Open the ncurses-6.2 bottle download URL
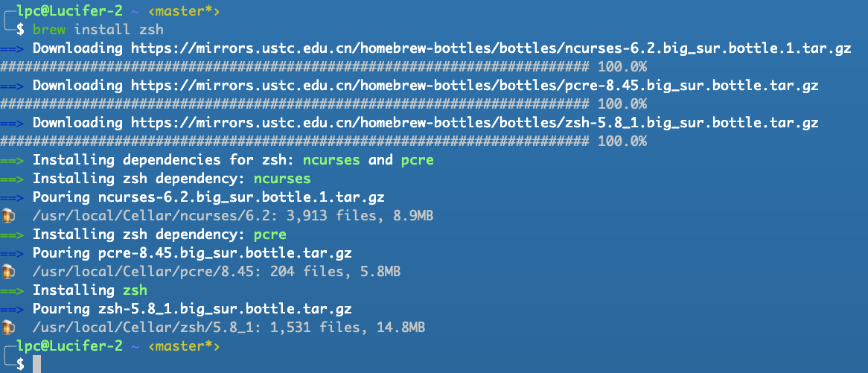The height and width of the screenshot is (373, 868). pyautogui.click(x=491, y=48)
